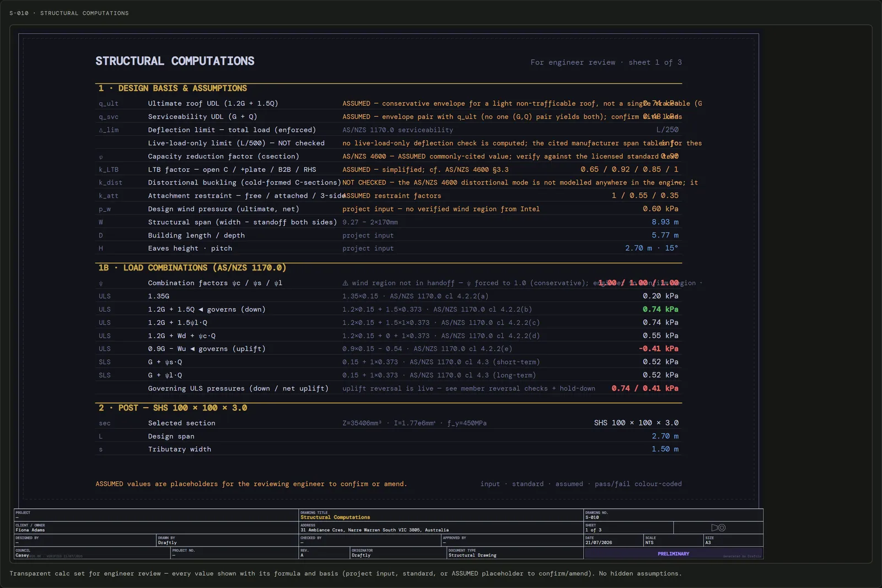Click the '0.55 kPa' result value

click(x=660, y=336)
